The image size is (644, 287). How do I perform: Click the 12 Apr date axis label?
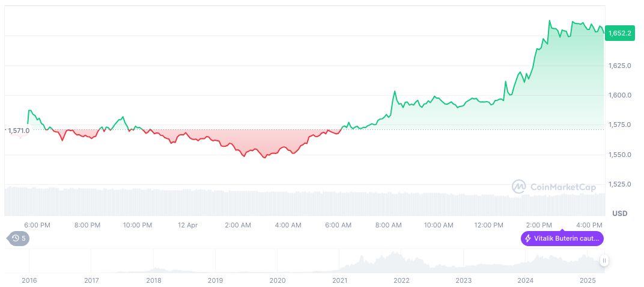pos(187,225)
